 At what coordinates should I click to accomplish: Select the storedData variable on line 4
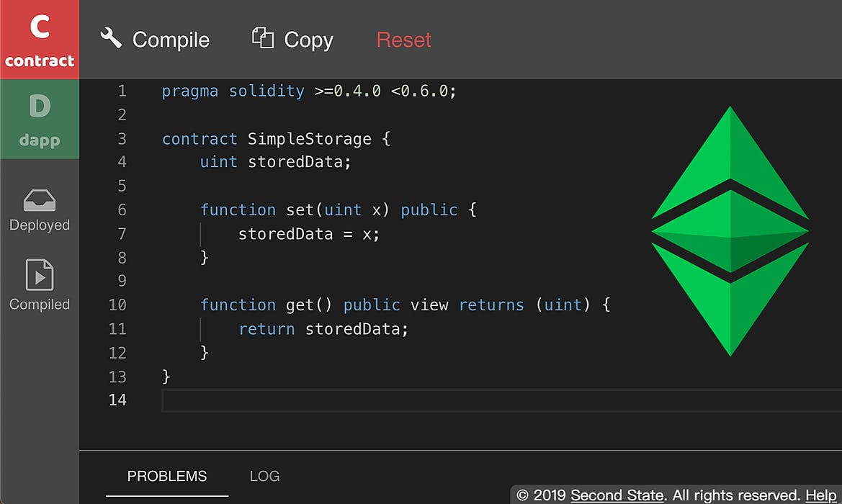(297, 162)
